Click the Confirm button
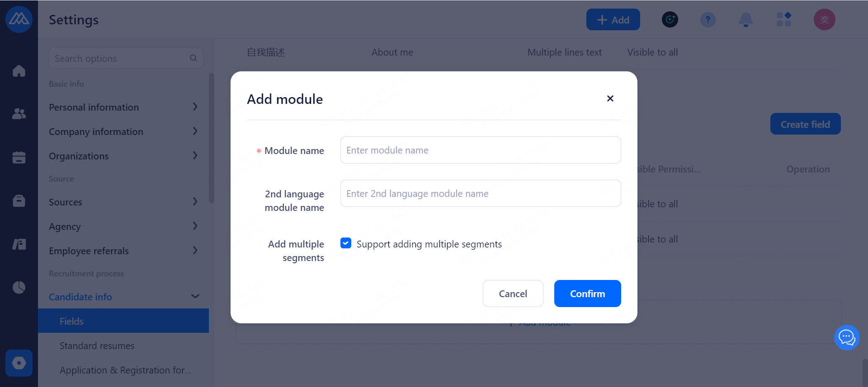The width and height of the screenshot is (868, 387). coord(587,294)
